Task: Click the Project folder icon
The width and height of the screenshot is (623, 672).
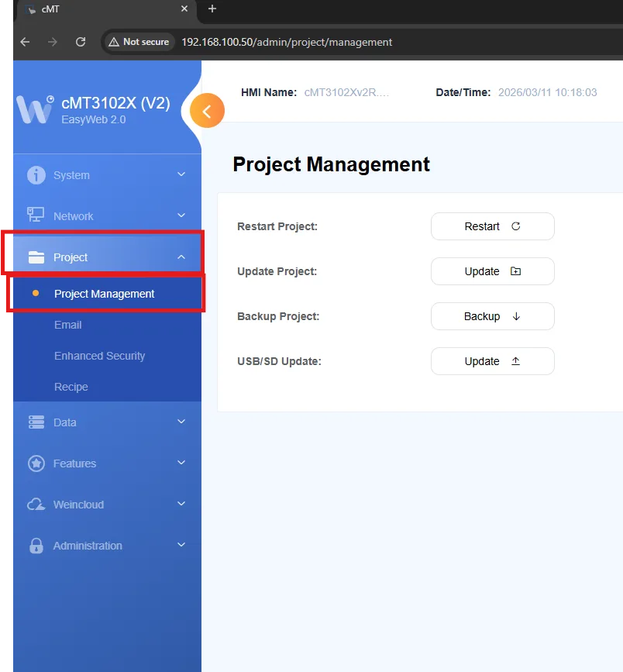Action: coord(36,257)
